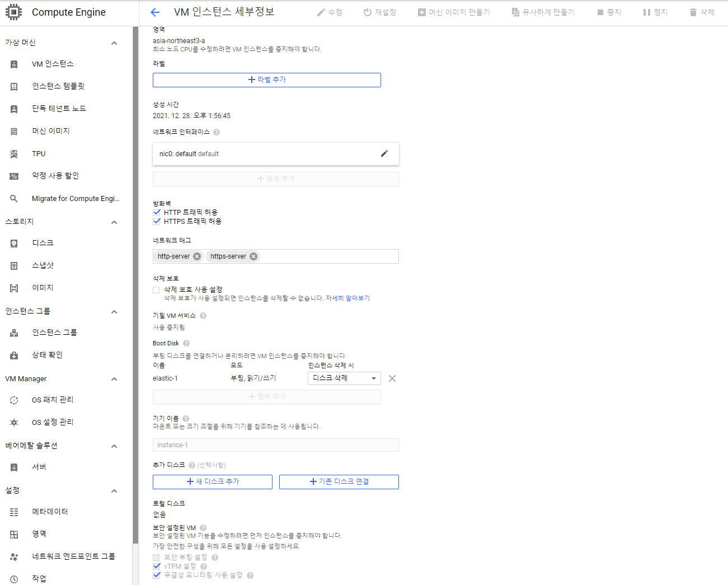Click the sidebar vertical scrollbar
The image size is (728, 585).
pos(135,284)
